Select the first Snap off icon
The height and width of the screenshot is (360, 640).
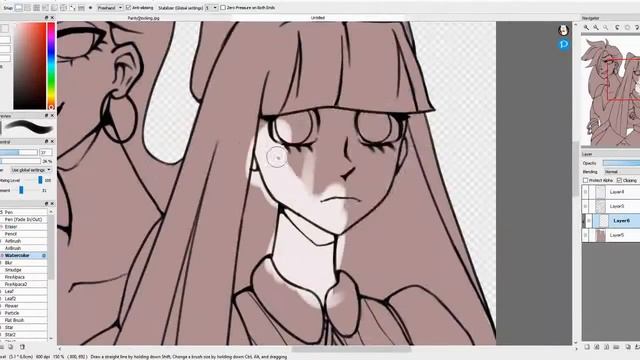(19, 7)
